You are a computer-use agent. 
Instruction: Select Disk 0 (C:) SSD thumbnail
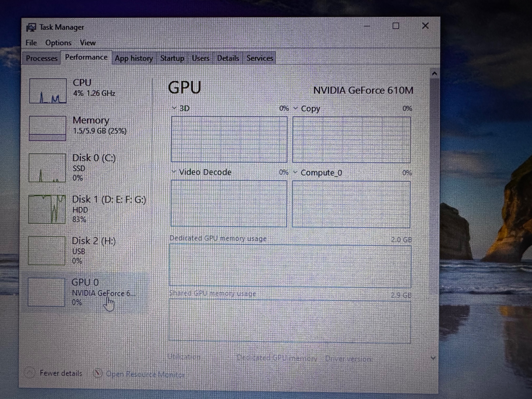point(47,168)
